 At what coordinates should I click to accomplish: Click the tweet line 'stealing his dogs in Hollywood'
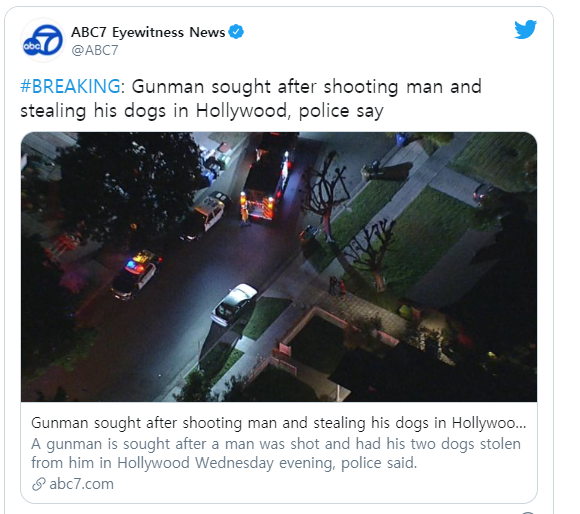154,111
